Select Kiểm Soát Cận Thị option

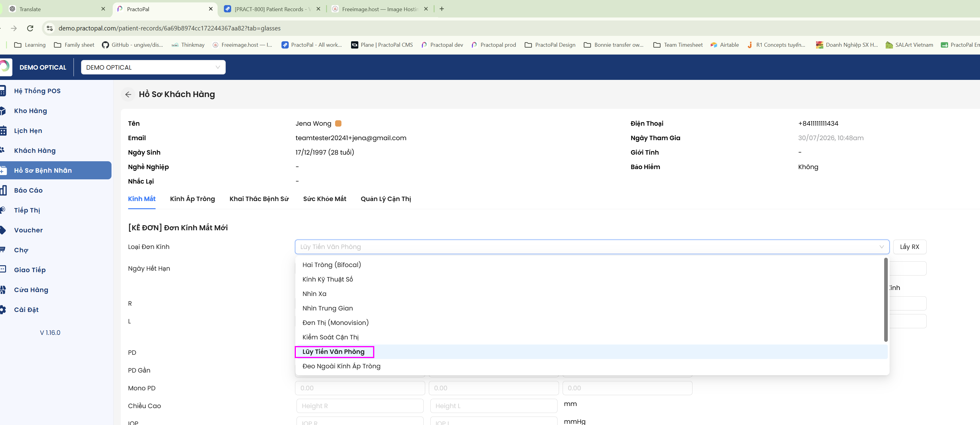[x=592, y=337]
